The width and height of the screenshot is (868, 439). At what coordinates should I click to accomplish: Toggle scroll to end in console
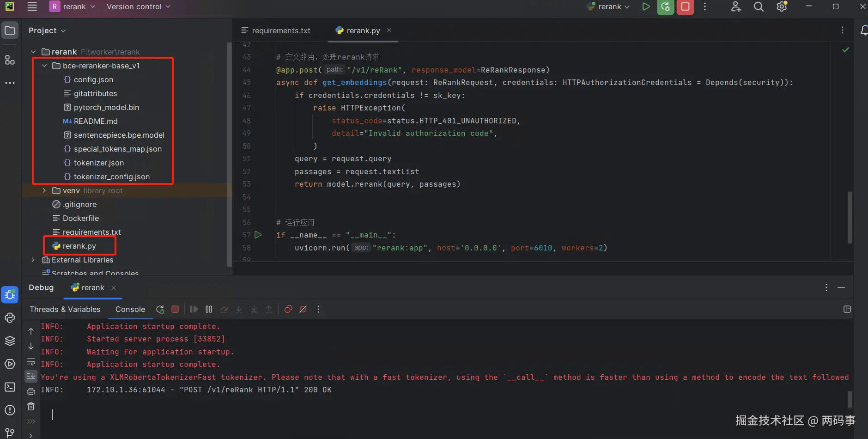(x=31, y=376)
